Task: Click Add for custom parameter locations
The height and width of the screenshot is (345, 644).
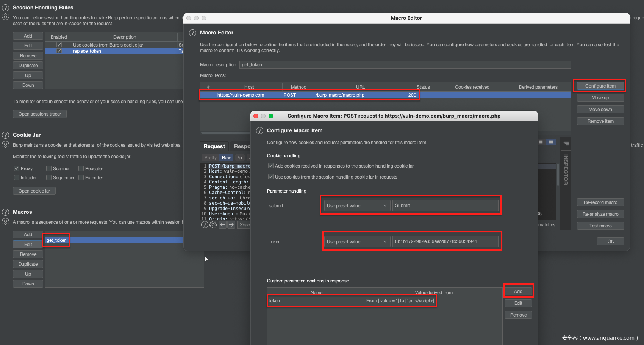Action: [x=518, y=291]
